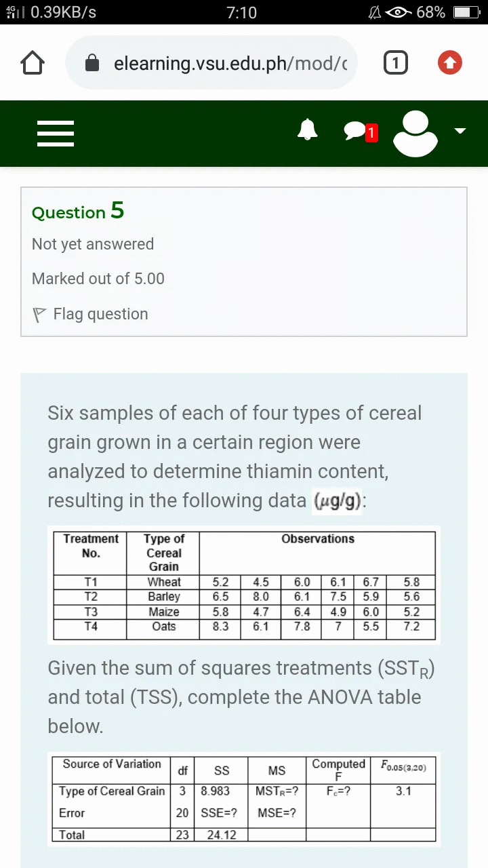The image size is (488, 868).
Task: Tap the browser home icon
Action: [32, 62]
